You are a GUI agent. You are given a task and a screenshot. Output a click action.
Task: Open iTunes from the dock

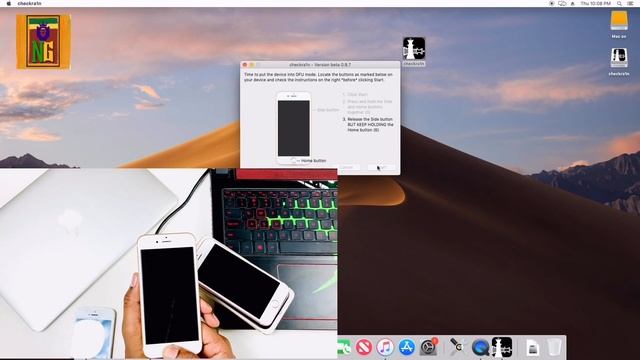click(x=385, y=347)
